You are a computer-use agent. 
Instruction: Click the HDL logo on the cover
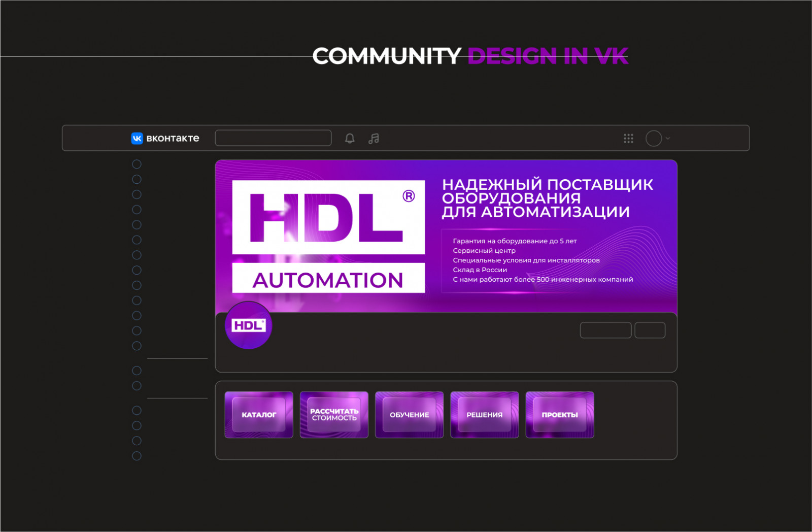point(328,217)
